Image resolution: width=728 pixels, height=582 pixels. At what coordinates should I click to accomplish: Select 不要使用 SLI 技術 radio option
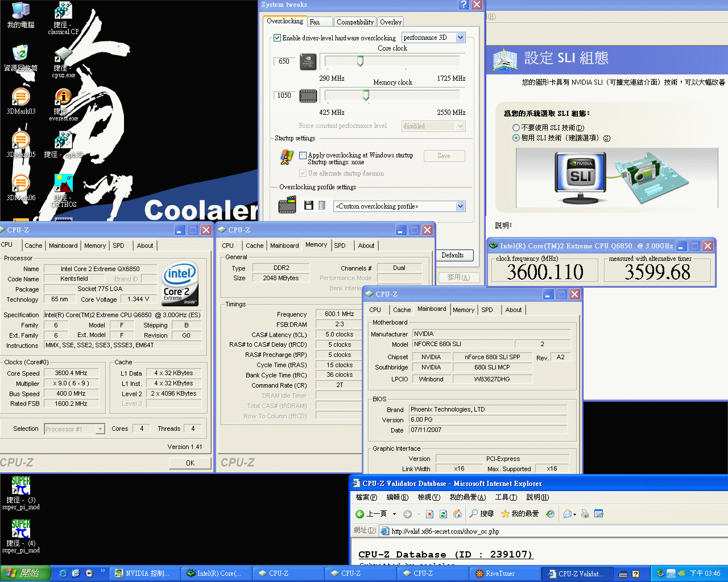click(x=516, y=128)
